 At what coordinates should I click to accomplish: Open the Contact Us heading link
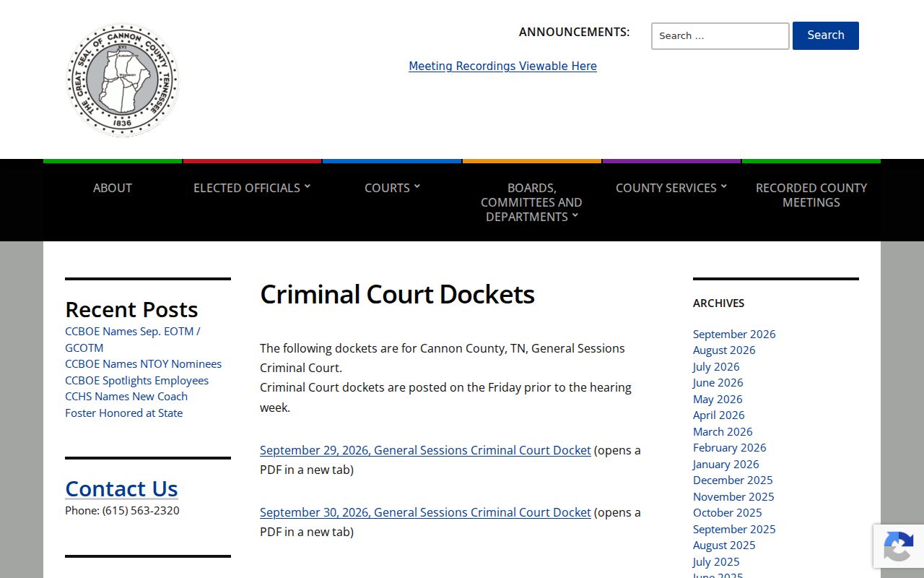pyautogui.click(x=121, y=488)
